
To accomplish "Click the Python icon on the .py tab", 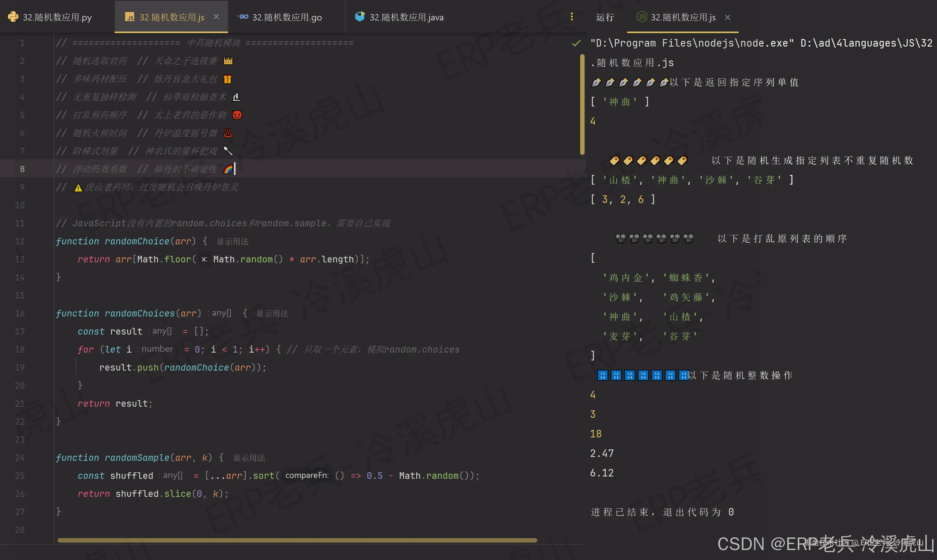I will pyautogui.click(x=13, y=17).
